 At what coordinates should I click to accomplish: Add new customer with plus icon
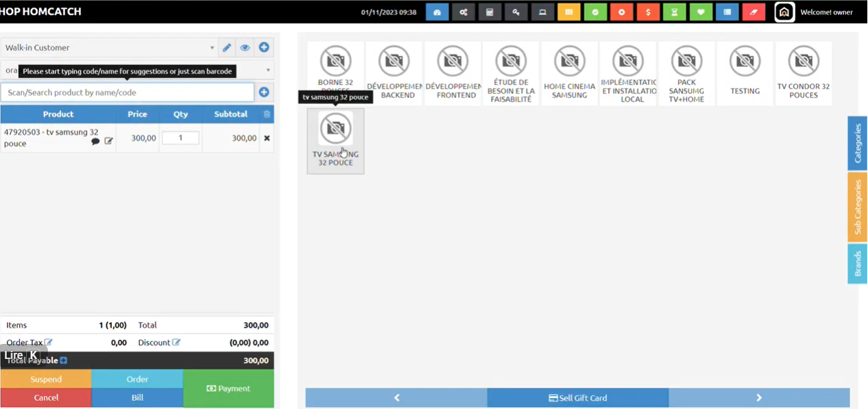click(264, 48)
